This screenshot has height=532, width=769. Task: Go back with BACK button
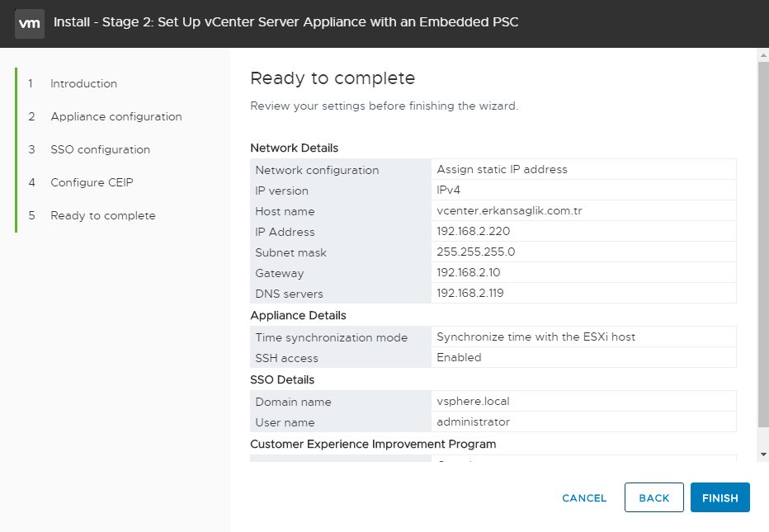pyautogui.click(x=653, y=497)
